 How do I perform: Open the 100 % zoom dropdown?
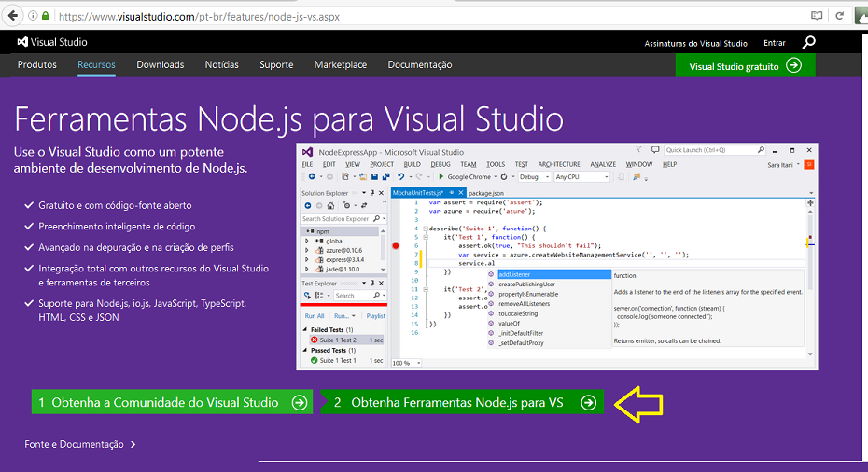point(406,363)
